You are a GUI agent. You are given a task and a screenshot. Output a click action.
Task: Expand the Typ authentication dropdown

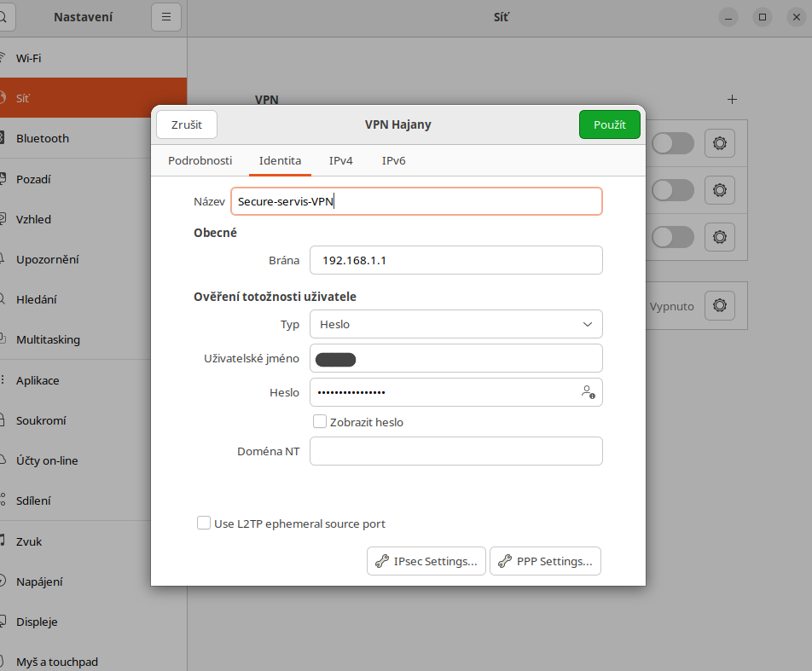pyautogui.click(x=455, y=324)
